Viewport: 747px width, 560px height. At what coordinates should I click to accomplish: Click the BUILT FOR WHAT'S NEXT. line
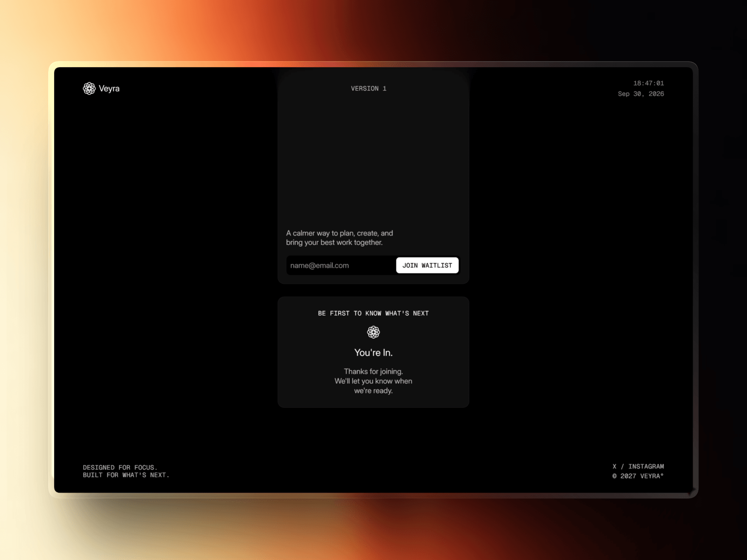pyautogui.click(x=126, y=475)
